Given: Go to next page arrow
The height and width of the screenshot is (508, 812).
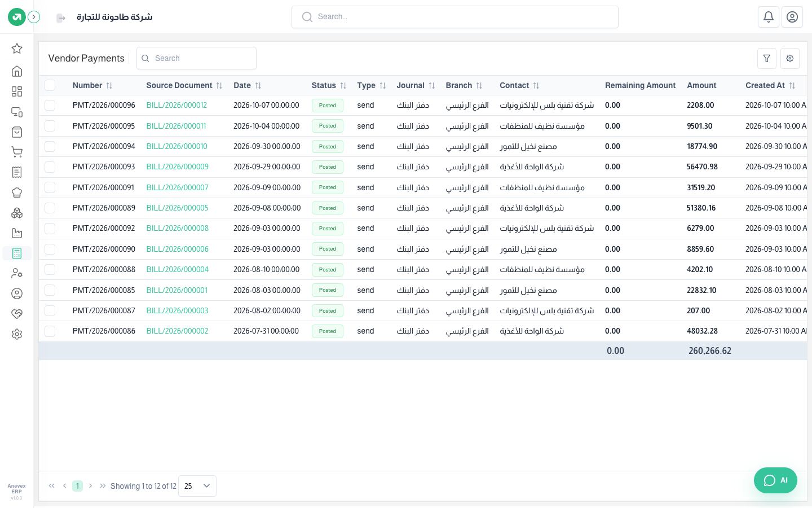Looking at the screenshot, I should coord(90,486).
